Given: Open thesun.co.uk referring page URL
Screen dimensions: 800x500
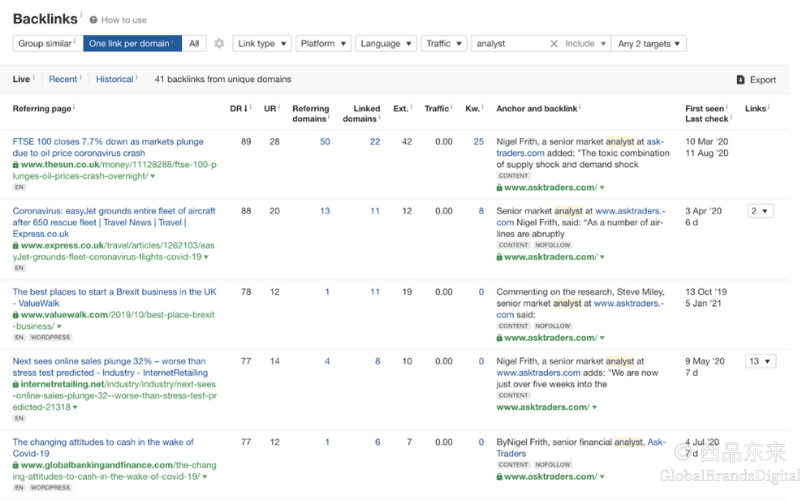Looking at the screenshot, I should [114, 170].
